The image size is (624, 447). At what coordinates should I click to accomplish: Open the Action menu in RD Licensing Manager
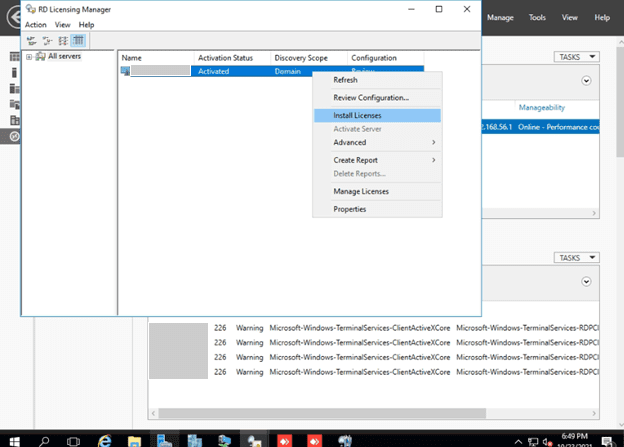tap(36, 25)
